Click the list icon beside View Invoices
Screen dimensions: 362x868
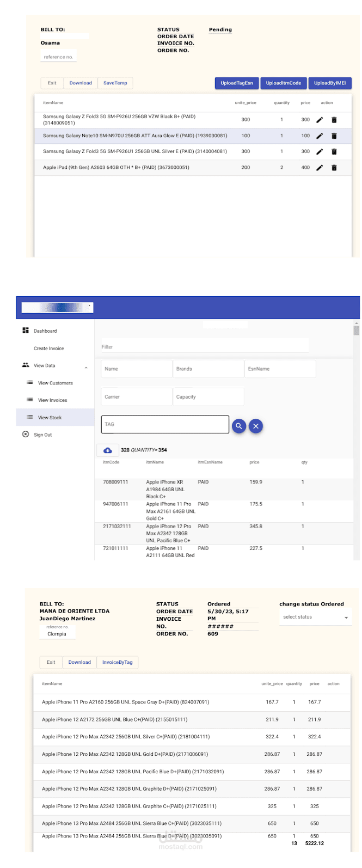tap(30, 400)
